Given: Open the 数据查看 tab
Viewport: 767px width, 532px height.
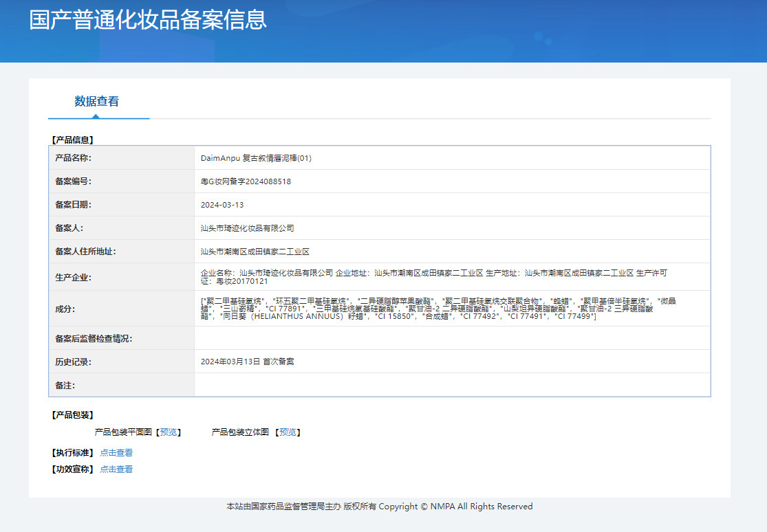Looking at the screenshot, I should point(97,101).
